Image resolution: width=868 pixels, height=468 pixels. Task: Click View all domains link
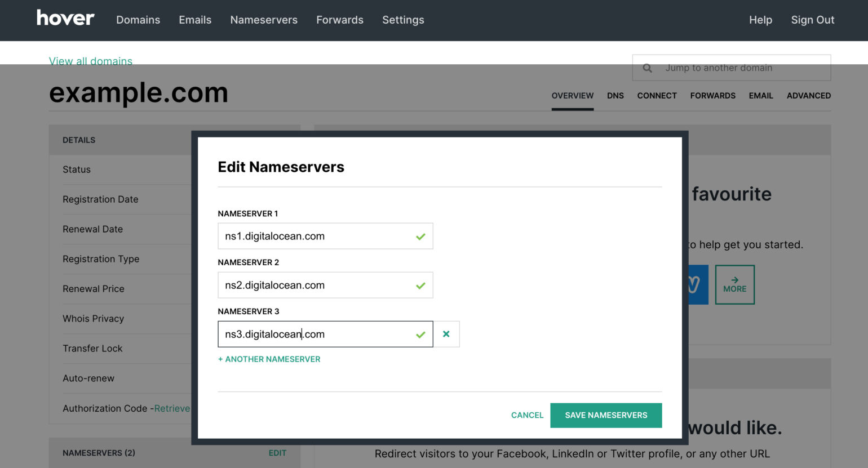pos(90,61)
